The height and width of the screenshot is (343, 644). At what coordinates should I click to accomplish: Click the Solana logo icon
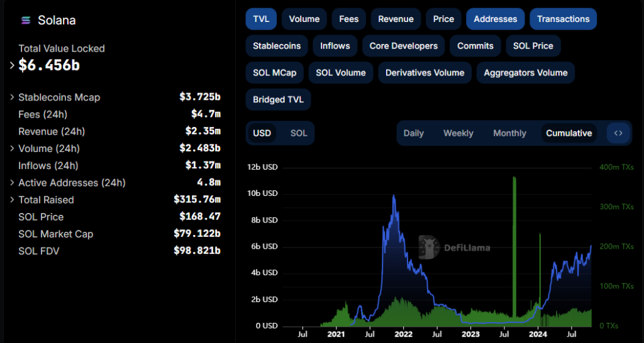(26, 20)
